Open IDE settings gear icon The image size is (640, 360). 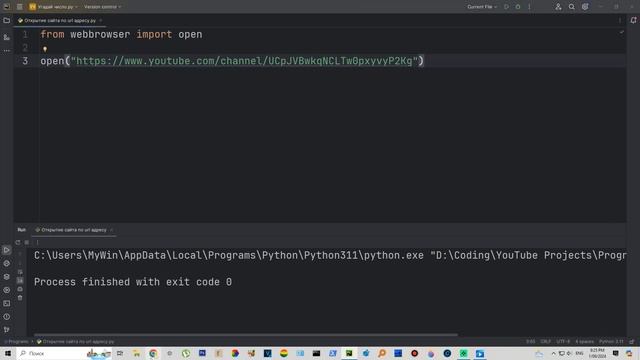[x=585, y=7]
